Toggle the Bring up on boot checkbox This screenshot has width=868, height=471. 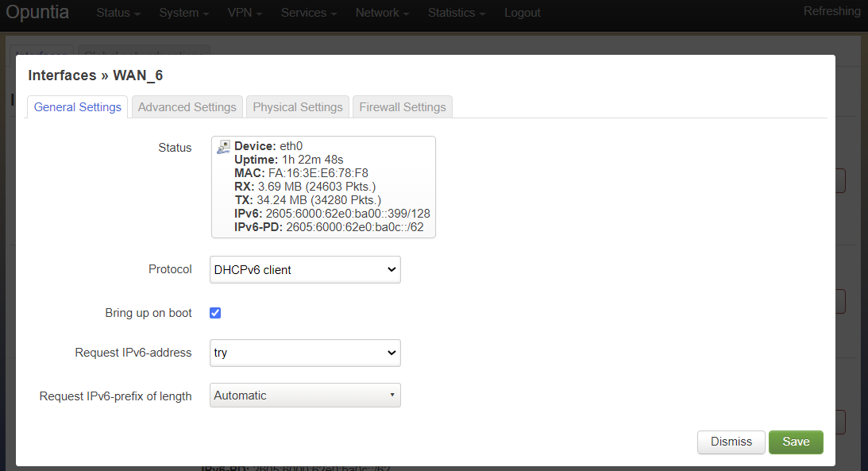[215, 313]
